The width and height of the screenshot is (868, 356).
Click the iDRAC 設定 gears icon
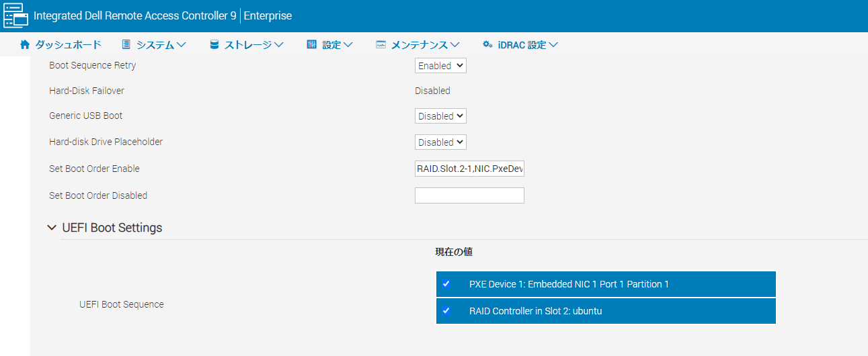point(488,45)
